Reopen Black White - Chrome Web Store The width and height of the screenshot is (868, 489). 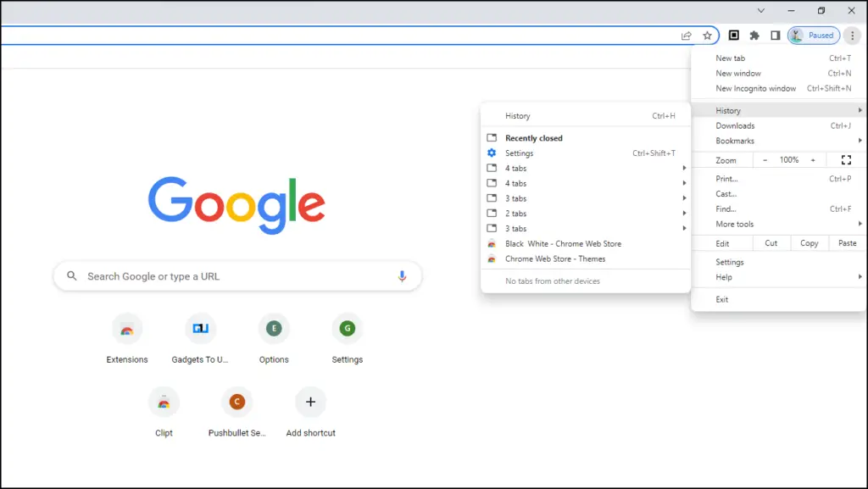tap(586, 243)
